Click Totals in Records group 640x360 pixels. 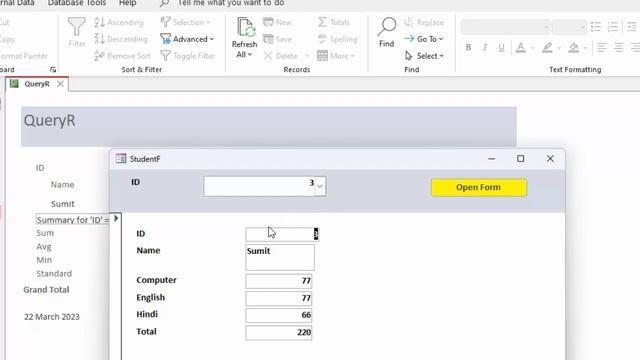point(334,22)
